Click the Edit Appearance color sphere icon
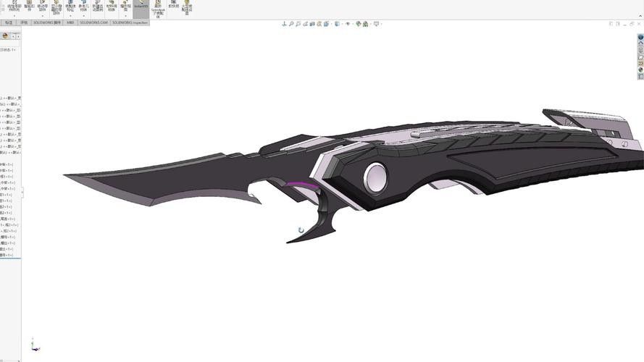This screenshot has width=644, height=362. [x=358, y=24]
